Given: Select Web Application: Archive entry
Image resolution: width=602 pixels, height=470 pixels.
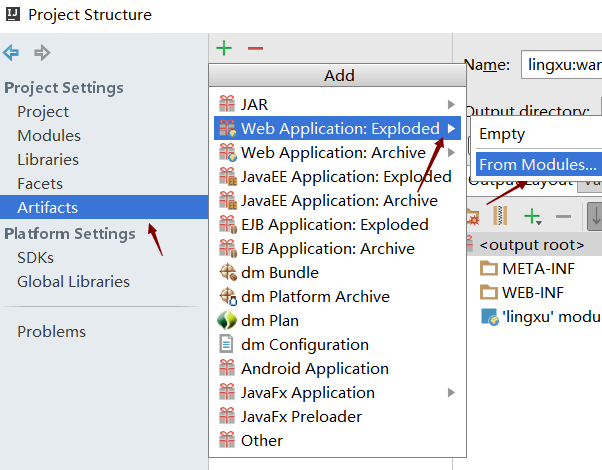Looking at the screenshot, I should (x=333, y=152).
